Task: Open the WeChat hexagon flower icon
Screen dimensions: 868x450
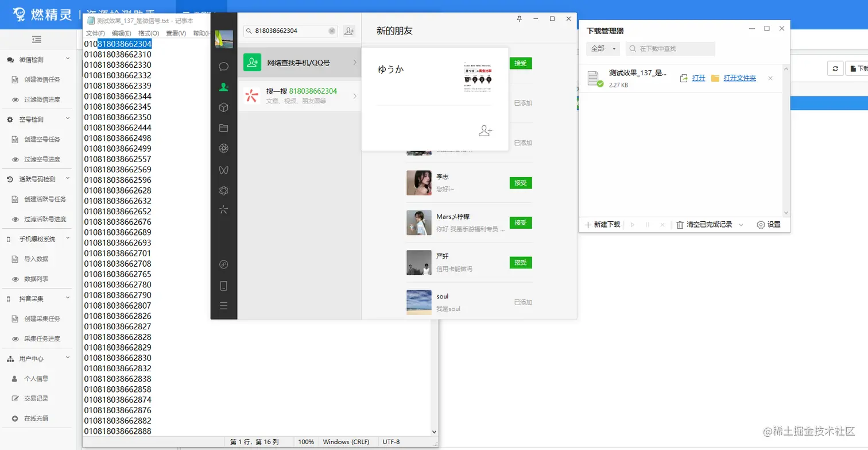Action: pyautogui.click(x=224, y=190)
